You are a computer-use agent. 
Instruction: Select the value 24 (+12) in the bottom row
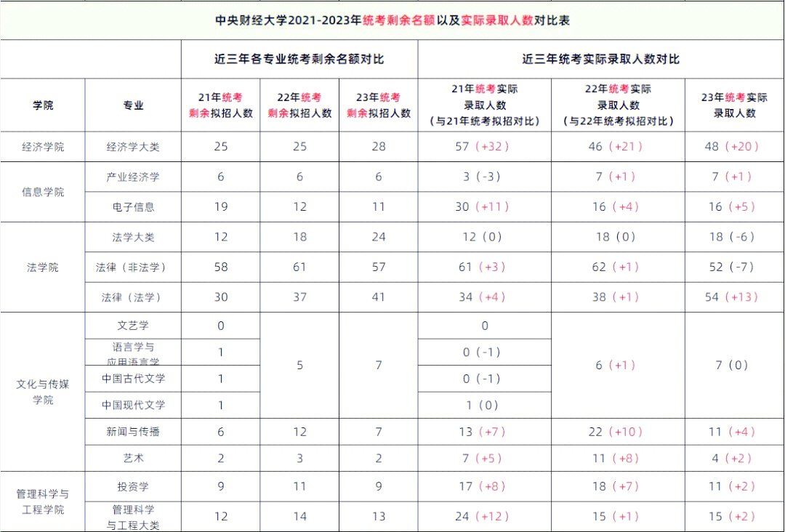(482, 517)
